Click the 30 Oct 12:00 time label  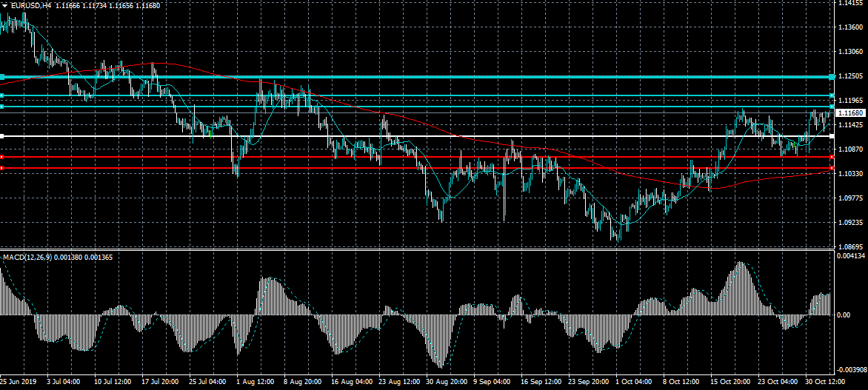pos(825,382)
